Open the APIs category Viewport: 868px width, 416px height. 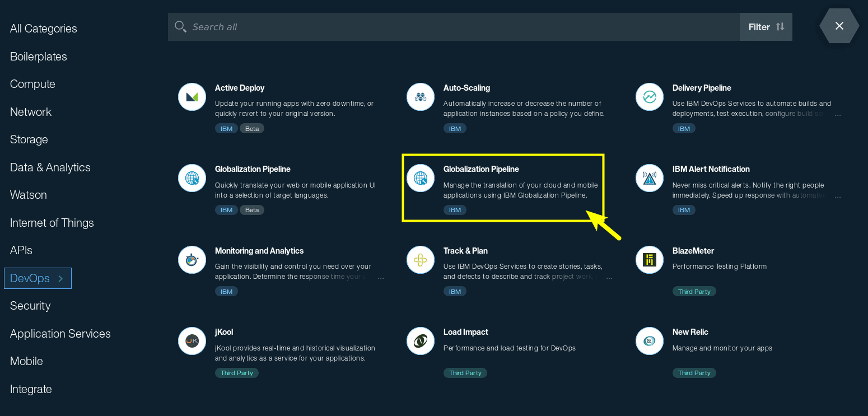click(x=21, y=250)
